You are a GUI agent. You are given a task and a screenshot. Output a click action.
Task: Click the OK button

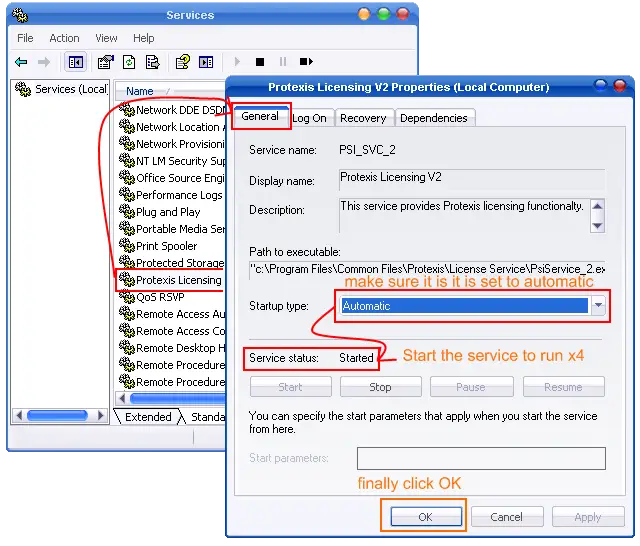[x=426, y=517]
